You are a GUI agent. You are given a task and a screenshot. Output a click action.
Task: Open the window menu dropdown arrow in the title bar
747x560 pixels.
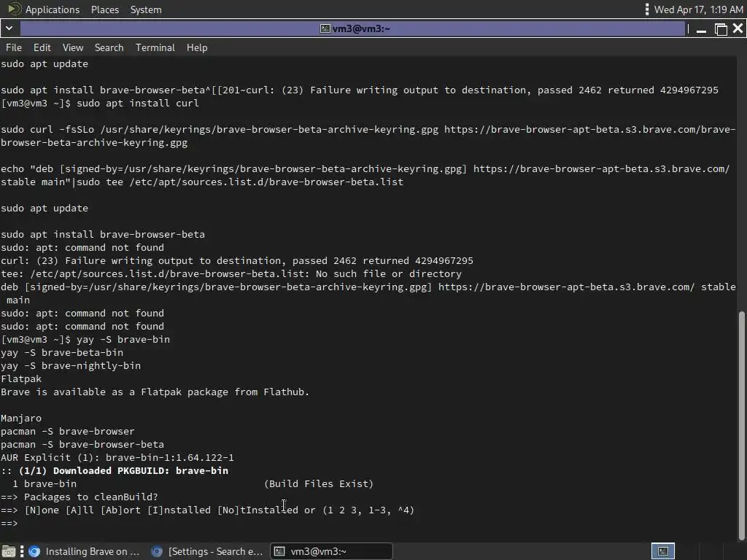[9, 28]
